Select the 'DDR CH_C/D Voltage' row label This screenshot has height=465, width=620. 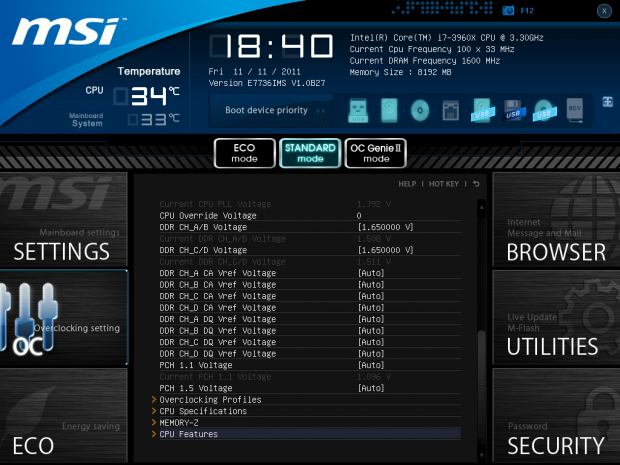(x=203, y=250)
